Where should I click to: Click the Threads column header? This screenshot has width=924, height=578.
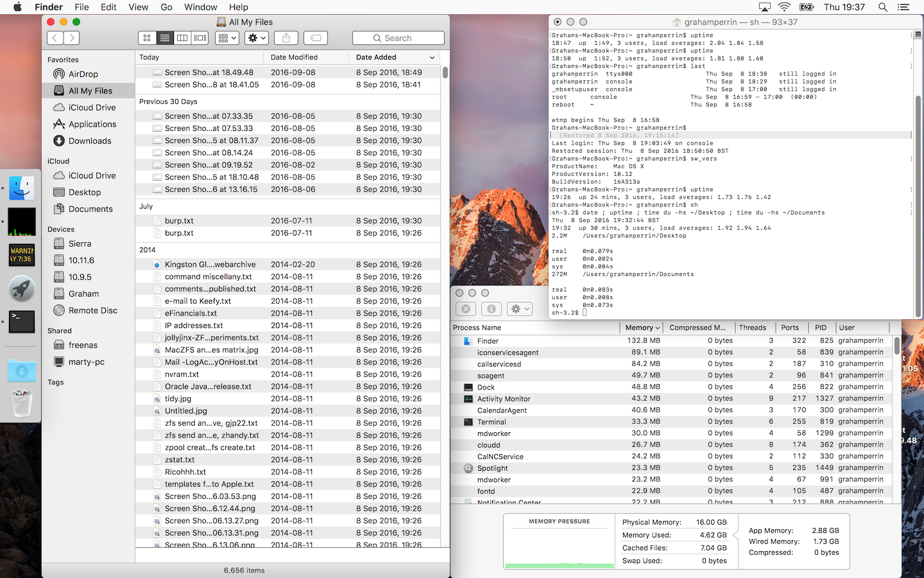coord(755,328)
